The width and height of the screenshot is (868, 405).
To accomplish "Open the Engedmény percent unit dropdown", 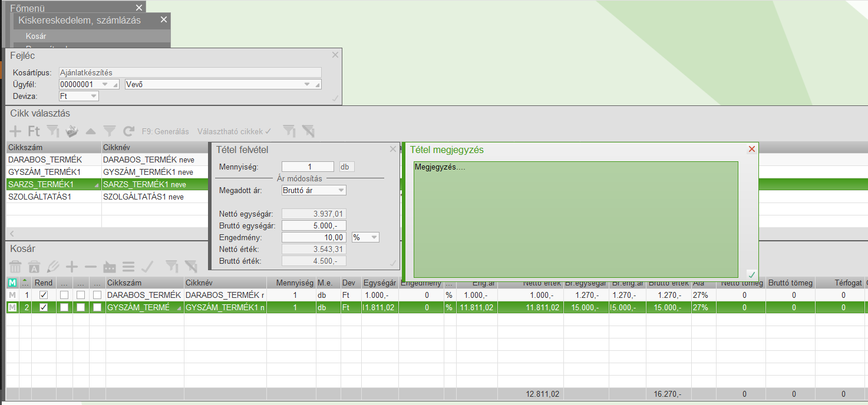I will coord(374,237).
